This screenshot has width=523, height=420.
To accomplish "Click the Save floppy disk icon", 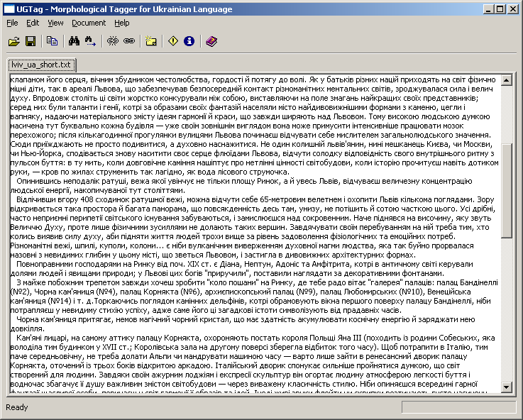I will (x=31, y=41).
